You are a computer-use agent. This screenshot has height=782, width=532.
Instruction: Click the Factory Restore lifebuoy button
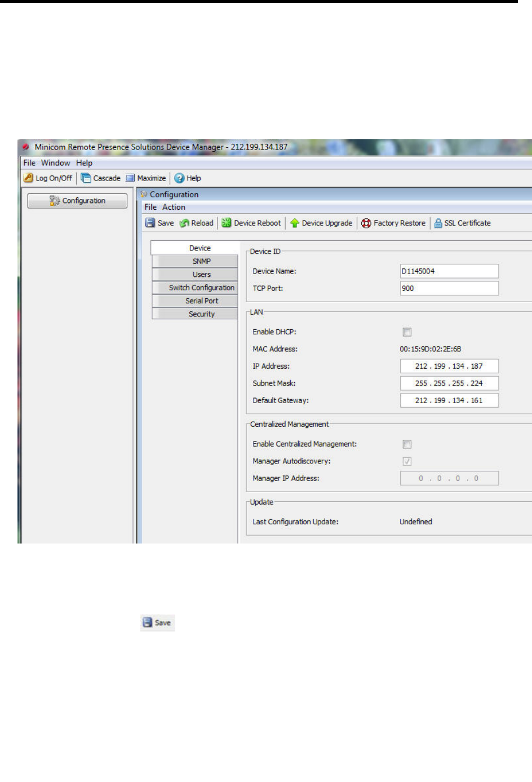[x=393, y=223]
